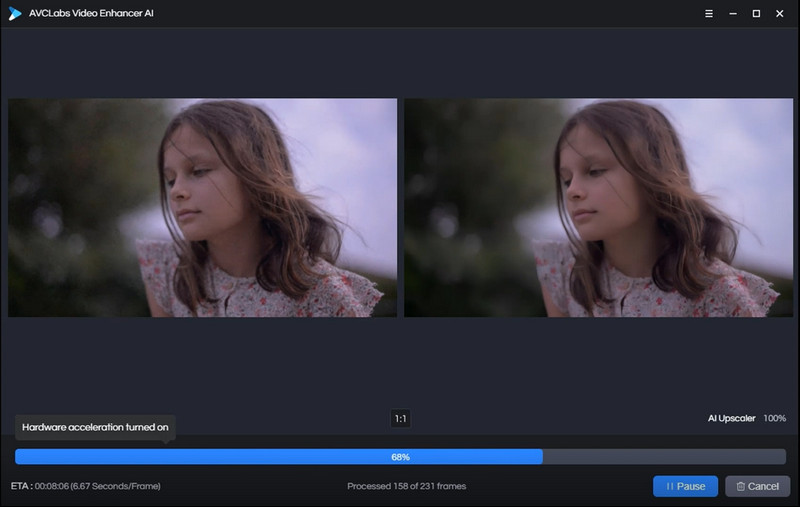Maximize the Video Enhancer AI window
800x507 pixels.
click(756, 14)
